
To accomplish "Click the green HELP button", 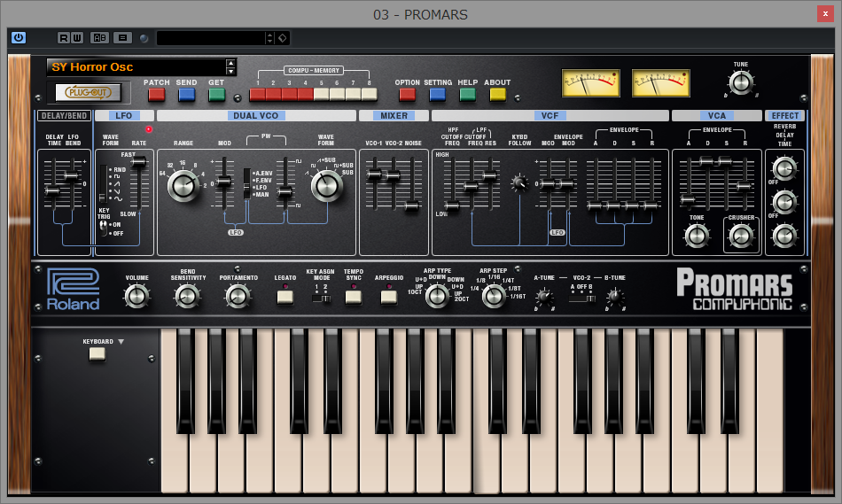I will tap(468, 95).
